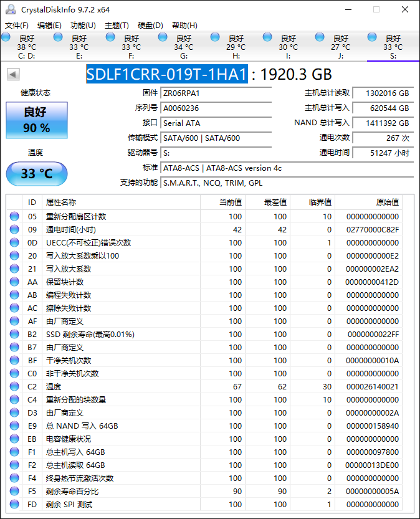Screen dimensions: 420x519
Task: Click status icon of row AA 保留块计数
Action: (14, 282)
